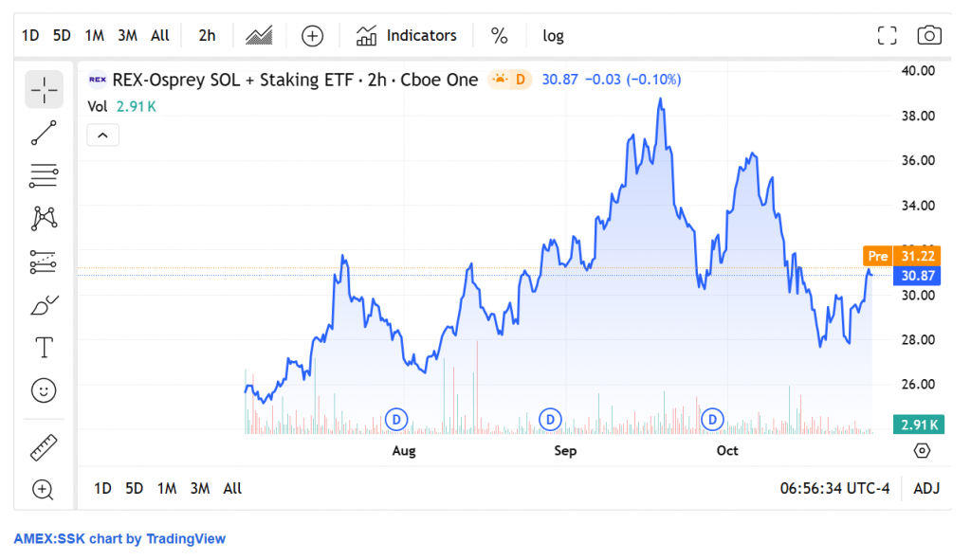Open the Fibonacci retracement tool

pos(44,175)
